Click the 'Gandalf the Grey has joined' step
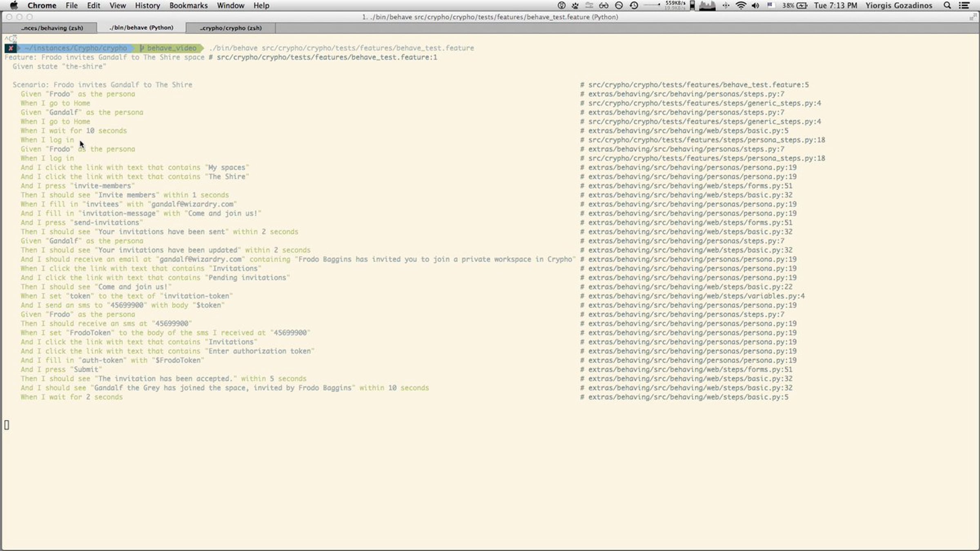Viewport: 980px width, 551px height. [225, 388]
